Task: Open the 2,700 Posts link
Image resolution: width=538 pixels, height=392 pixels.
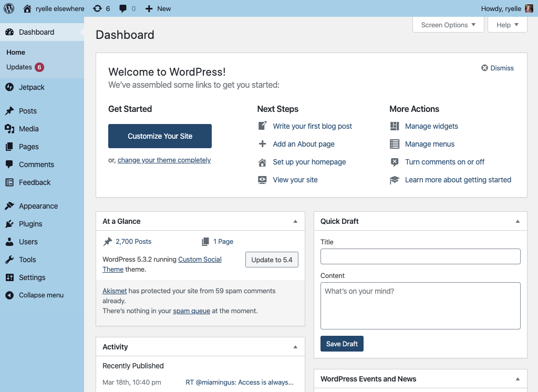Action: [x=133, y=241]
